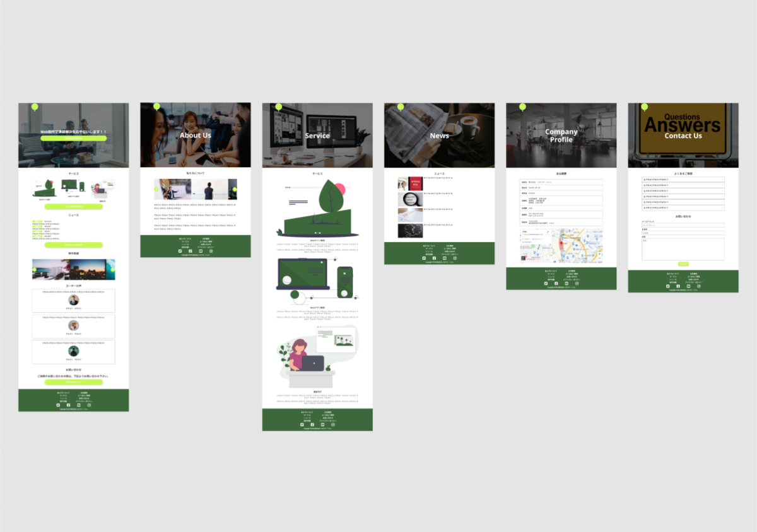This screenshot has height=532, width=757.
Task: Select the 'Company Profile' hero heading
Action: [561, 136]
